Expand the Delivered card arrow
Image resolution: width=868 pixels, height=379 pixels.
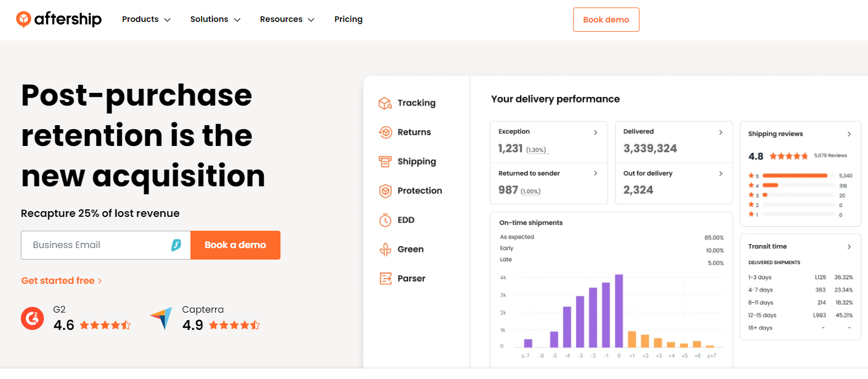point(720,133)
